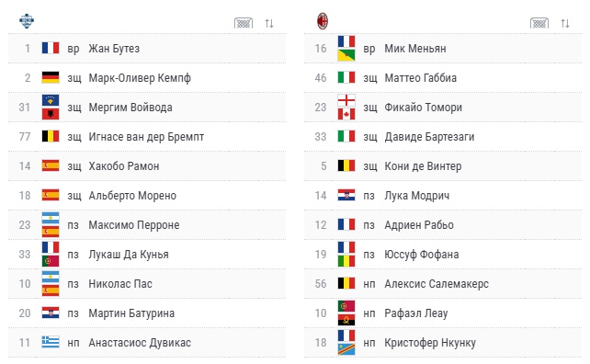Click the German flag beside Марк-Оливер Кемпф
Image resolution: width=590 pixels, height=364 pixels.
click(x=51, y=77)
